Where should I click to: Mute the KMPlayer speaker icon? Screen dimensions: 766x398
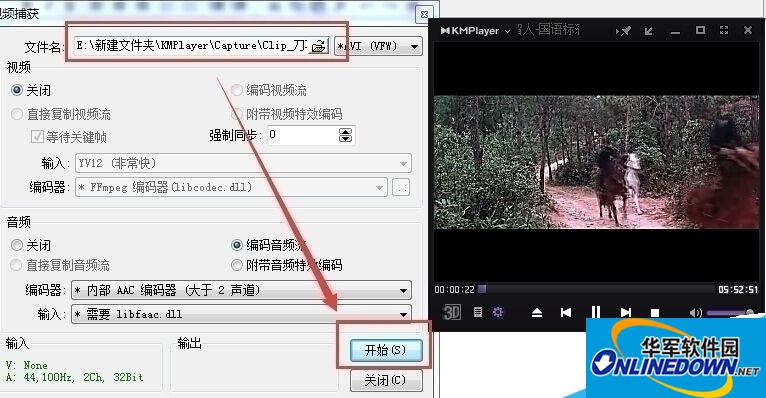696,313
